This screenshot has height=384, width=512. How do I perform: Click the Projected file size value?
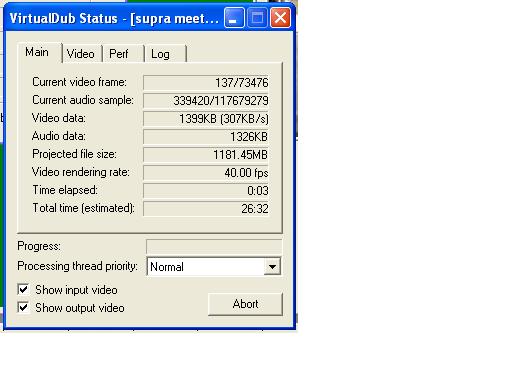pos(206,155)
